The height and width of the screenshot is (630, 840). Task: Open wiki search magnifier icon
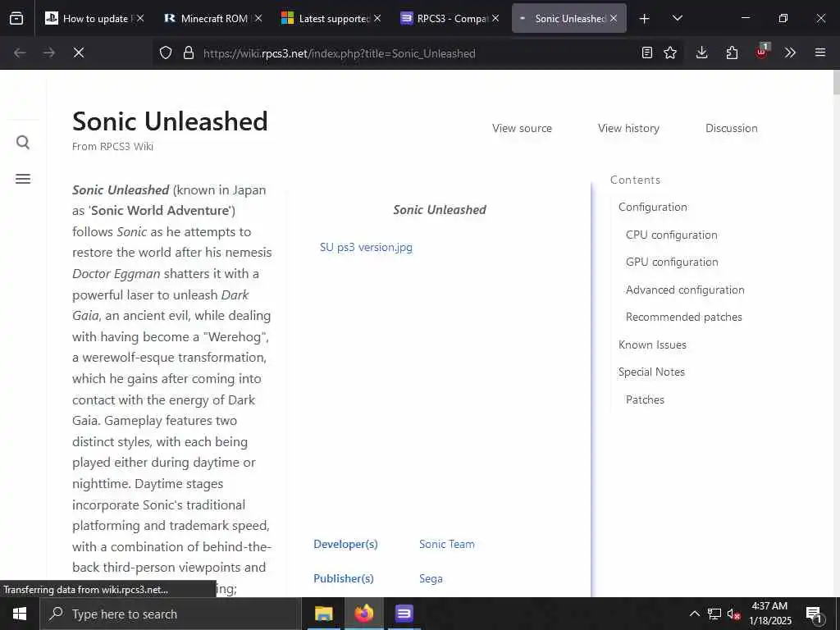click(22, 142)
